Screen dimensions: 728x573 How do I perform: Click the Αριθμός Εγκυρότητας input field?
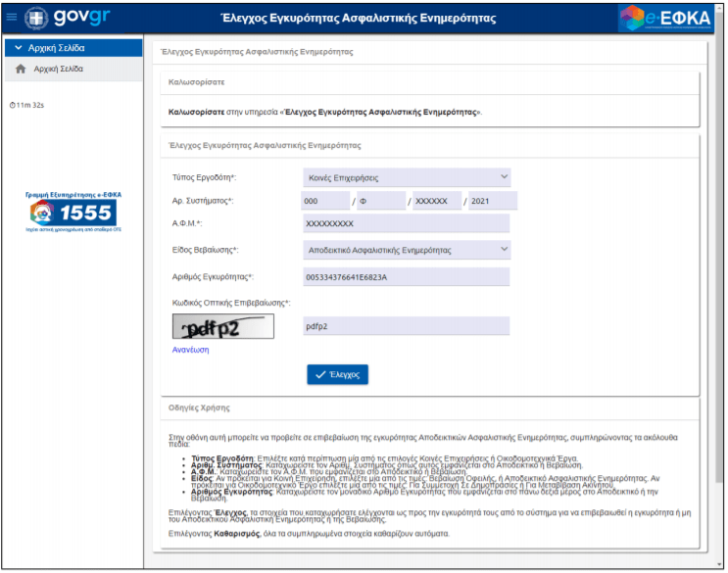coord(407,277)
